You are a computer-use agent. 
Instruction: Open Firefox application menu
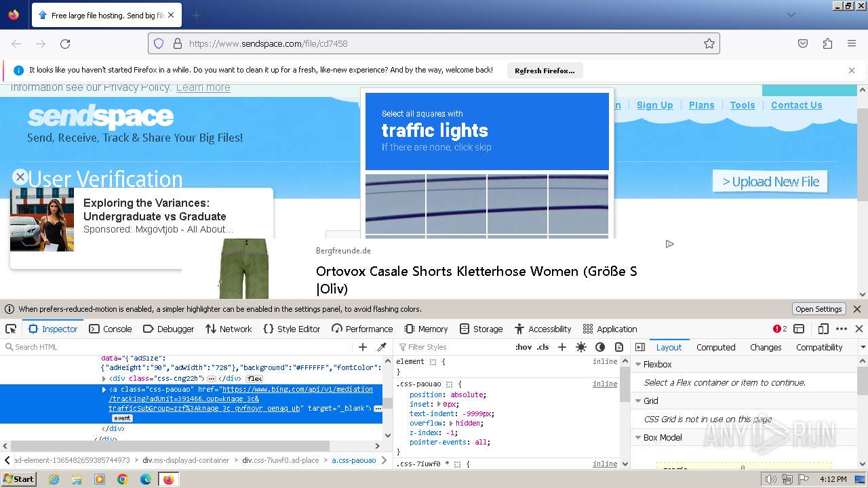tap(852, 43)
